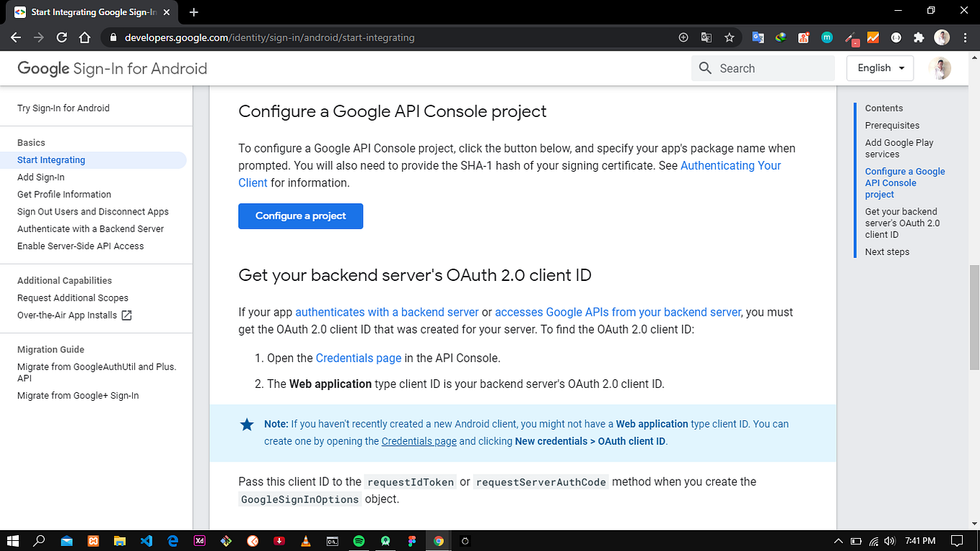Select the Start Integrating browser tab

click(87, 12)
